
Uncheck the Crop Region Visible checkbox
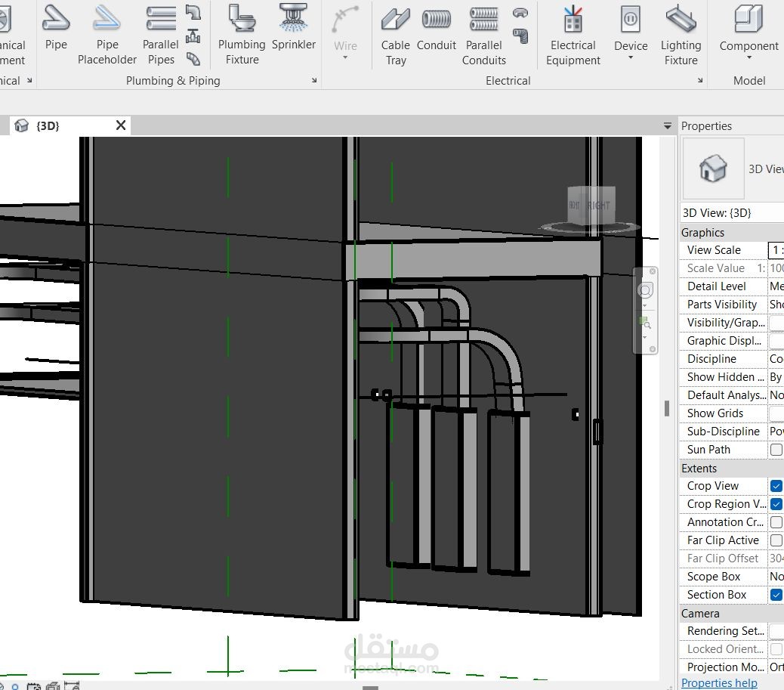tap(776, 504)
